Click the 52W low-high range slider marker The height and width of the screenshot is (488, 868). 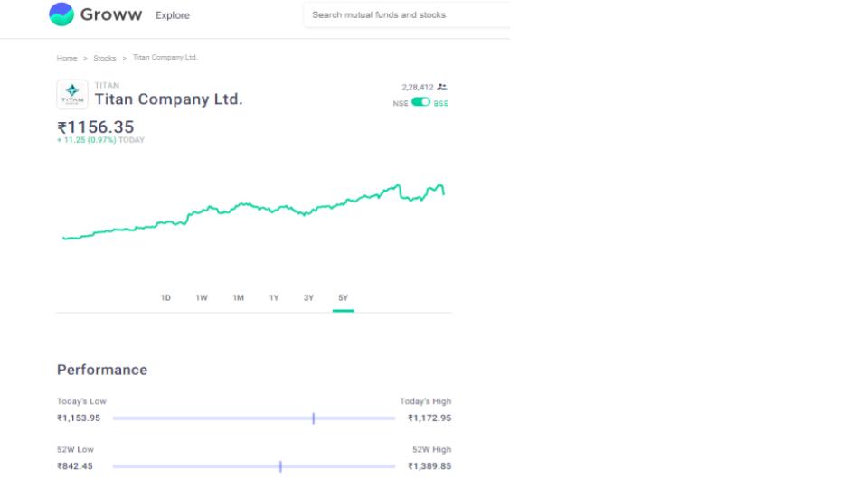coord(280,466)
